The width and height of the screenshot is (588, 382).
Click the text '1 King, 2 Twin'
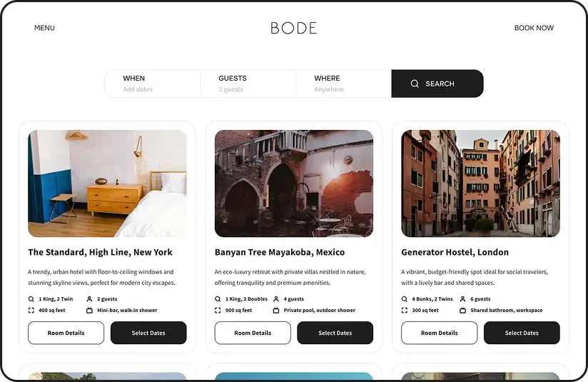click(56, 299)
